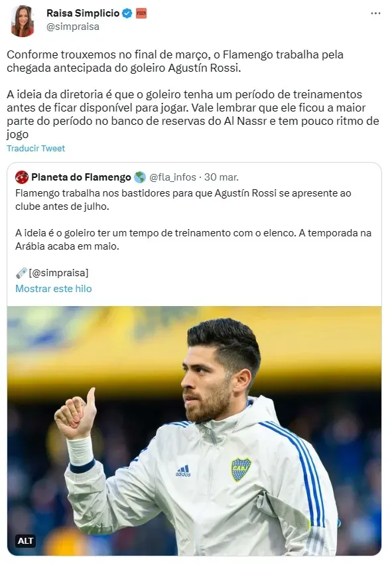392x565 pixels.
Task: Click the globe emoji beside Planeta do Flamengo
Action: point(140,177)
